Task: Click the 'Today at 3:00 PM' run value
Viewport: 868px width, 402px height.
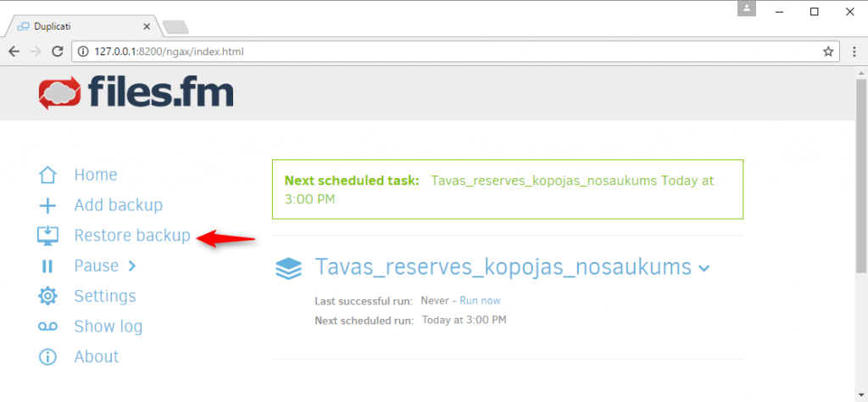Action: 464,320
